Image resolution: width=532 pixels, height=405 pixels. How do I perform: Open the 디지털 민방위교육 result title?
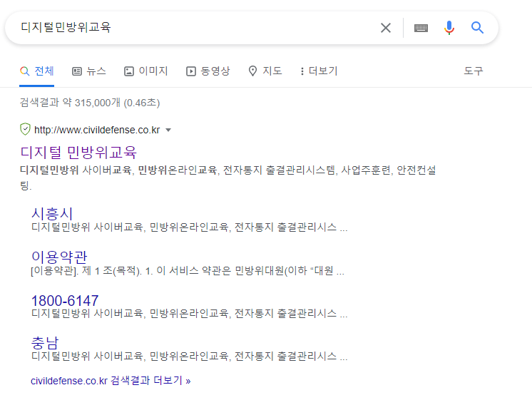point(78,153)
